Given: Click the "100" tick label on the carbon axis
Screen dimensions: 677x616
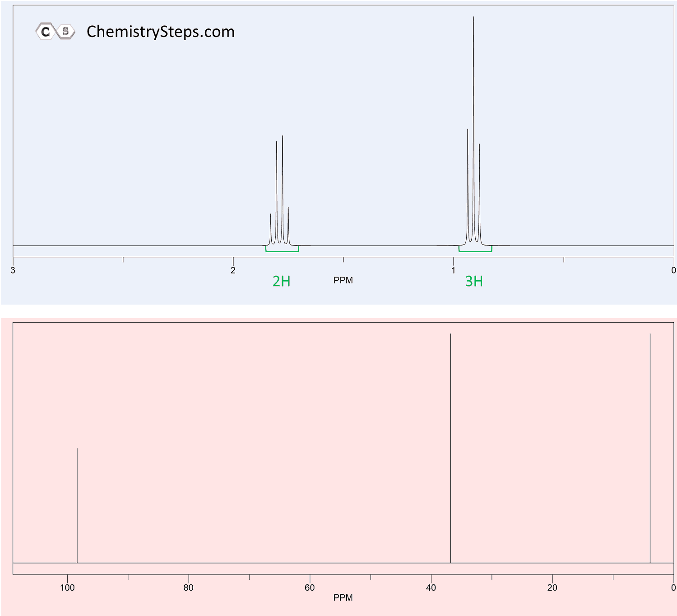Looking at the screenshot, I should [67, 588].
